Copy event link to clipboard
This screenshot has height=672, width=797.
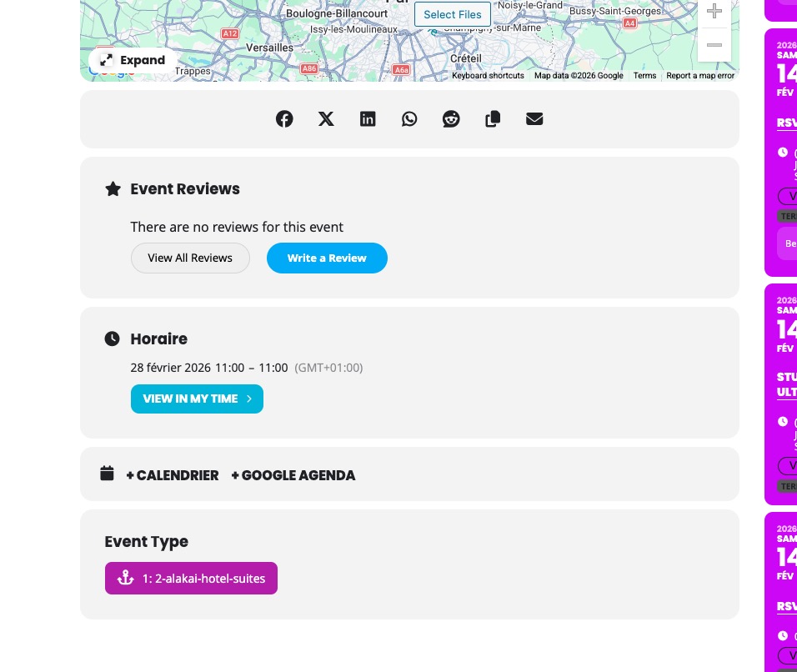pos(493,119)
